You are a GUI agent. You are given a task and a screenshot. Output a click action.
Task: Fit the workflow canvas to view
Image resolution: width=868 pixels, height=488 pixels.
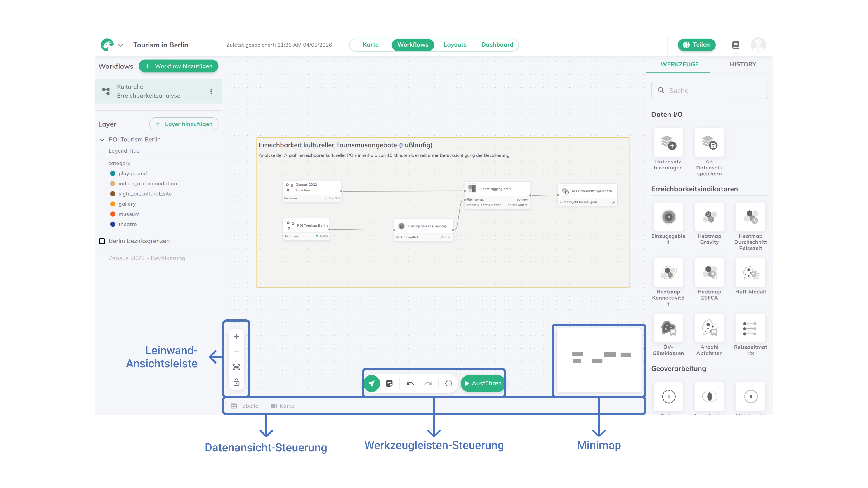click(236, 367)
